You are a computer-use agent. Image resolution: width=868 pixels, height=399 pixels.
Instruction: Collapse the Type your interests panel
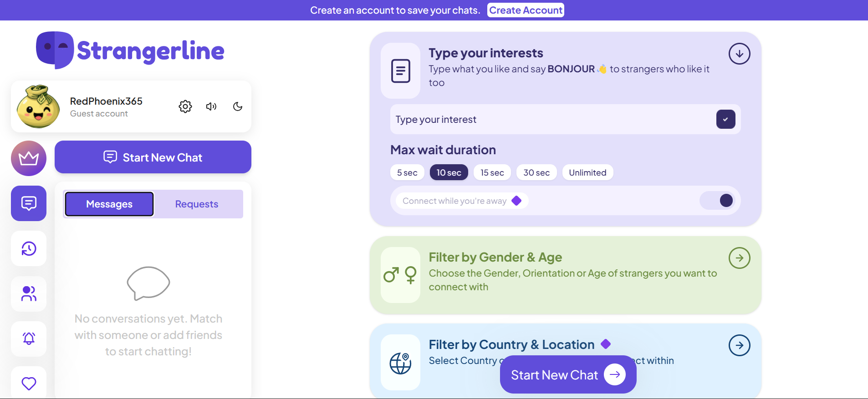(739, 54)
